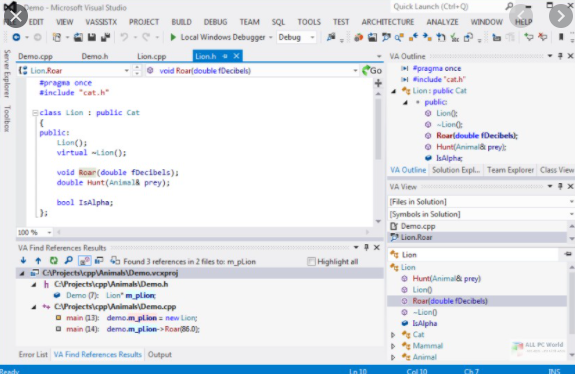Select IsAlpha in VA Outline
Viewport: 575px width, 374px height.
449,158
